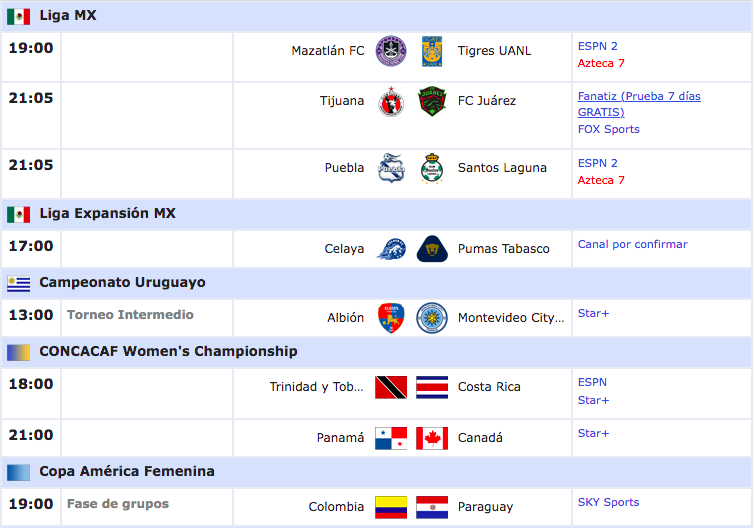
Task: Select the FC Juárez club logo
Action: click(x=432, y=101)
